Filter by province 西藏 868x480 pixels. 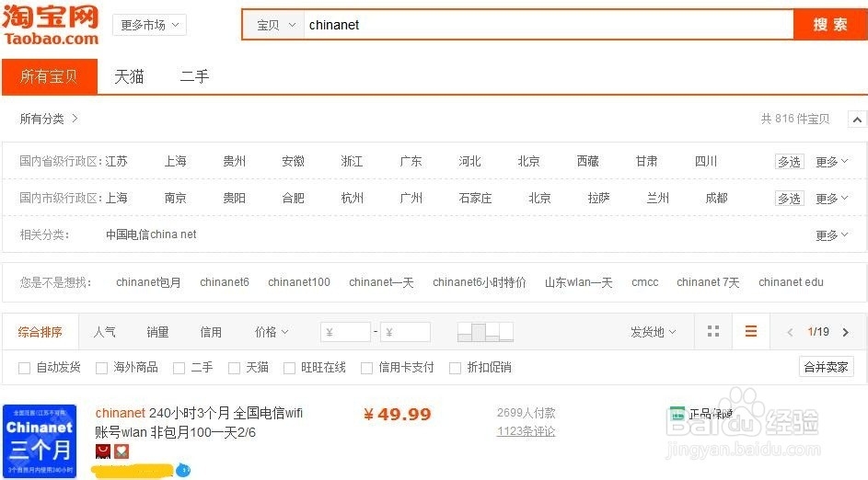pos(587,161)
